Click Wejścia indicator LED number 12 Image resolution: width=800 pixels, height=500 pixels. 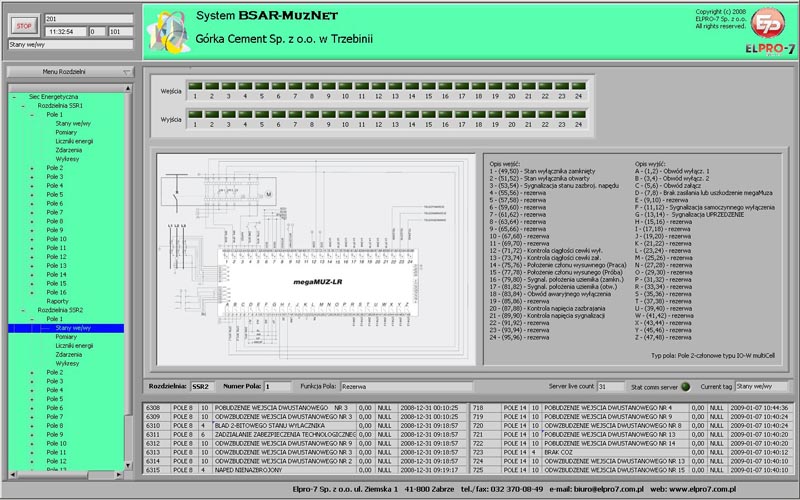(x=379, y=86)
